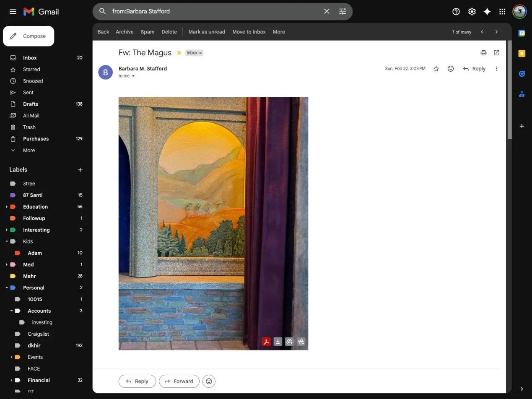
Task: Open the main menu hamburger icon
Action: 13,12
